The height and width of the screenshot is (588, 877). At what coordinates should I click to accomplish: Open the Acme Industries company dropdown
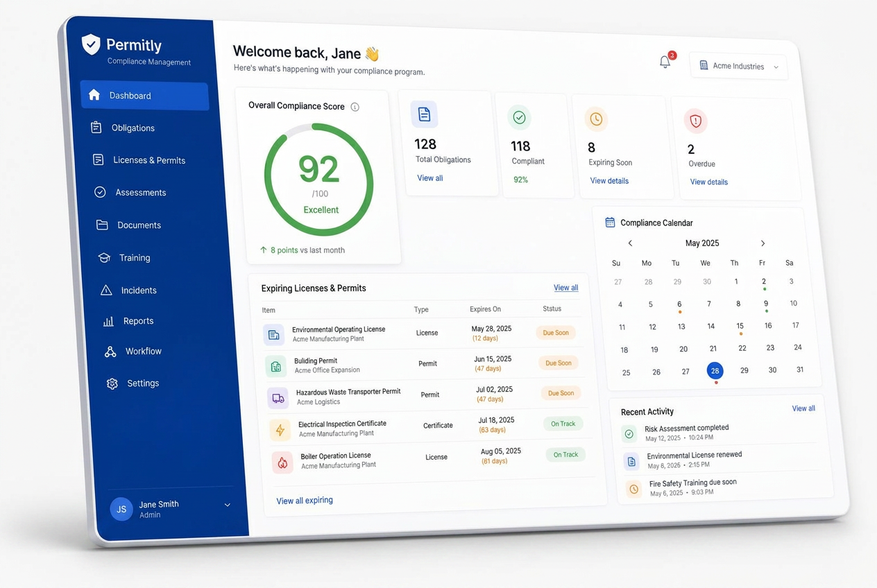pos(738,67)
